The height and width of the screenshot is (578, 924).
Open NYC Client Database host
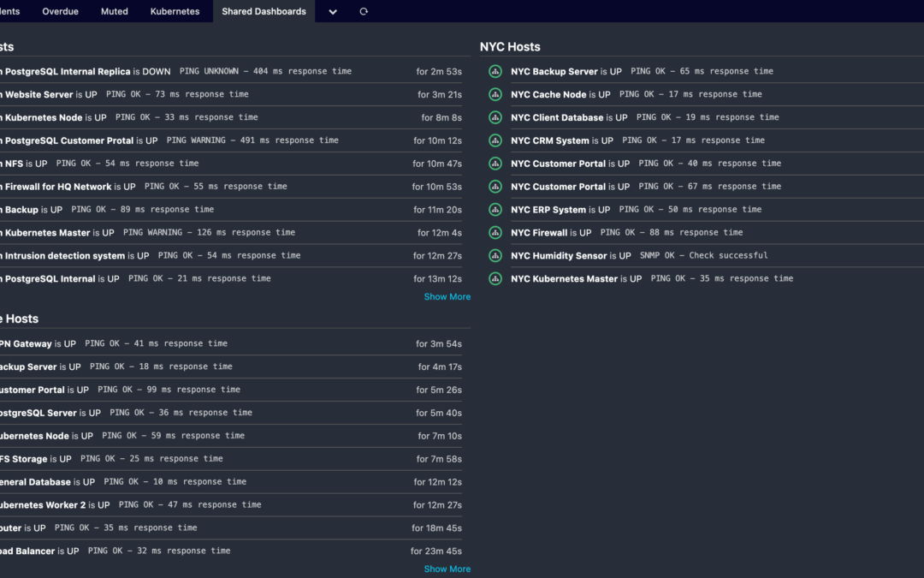coord(557,117)
